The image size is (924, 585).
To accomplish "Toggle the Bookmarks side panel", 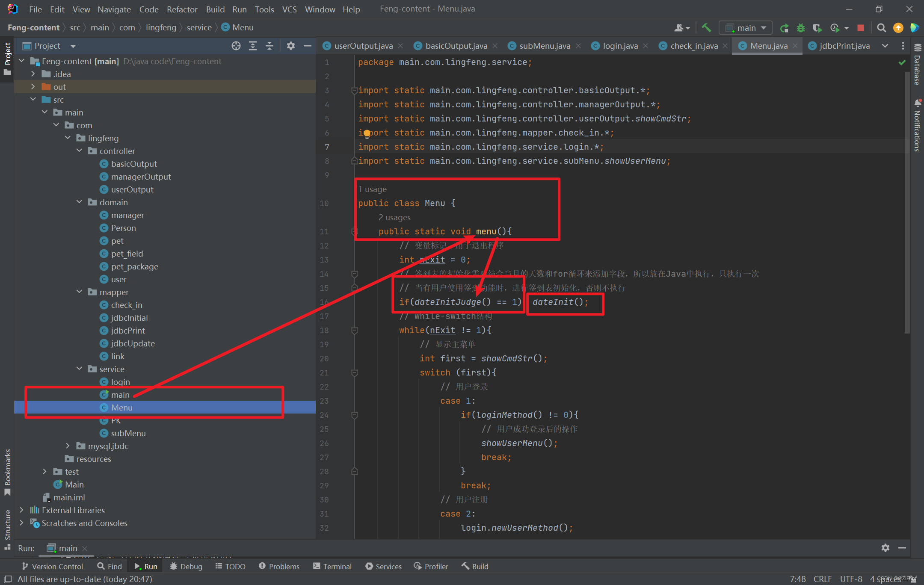I will (x=7, y=472).
